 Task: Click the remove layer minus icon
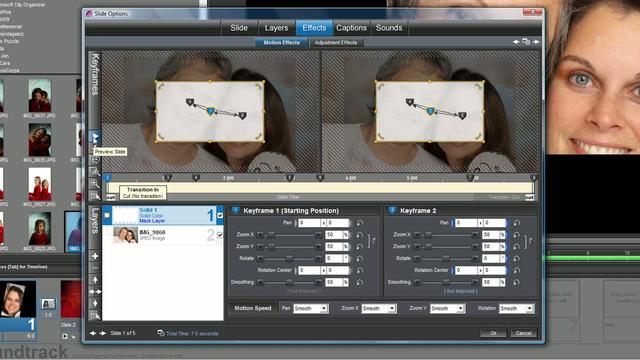click(95, 268)
